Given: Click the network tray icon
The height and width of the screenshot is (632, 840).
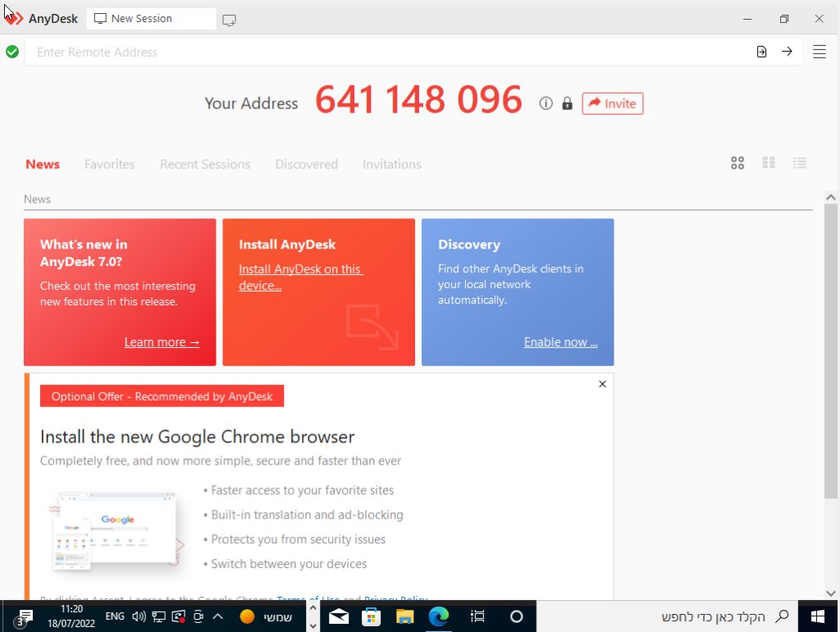Looking at the screenshot, I should click(158, 617).
